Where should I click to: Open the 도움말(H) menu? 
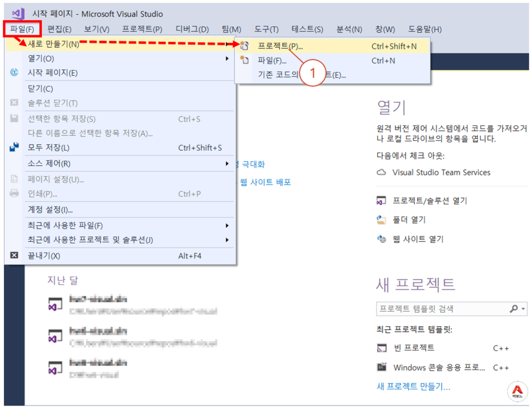(425, 29)
